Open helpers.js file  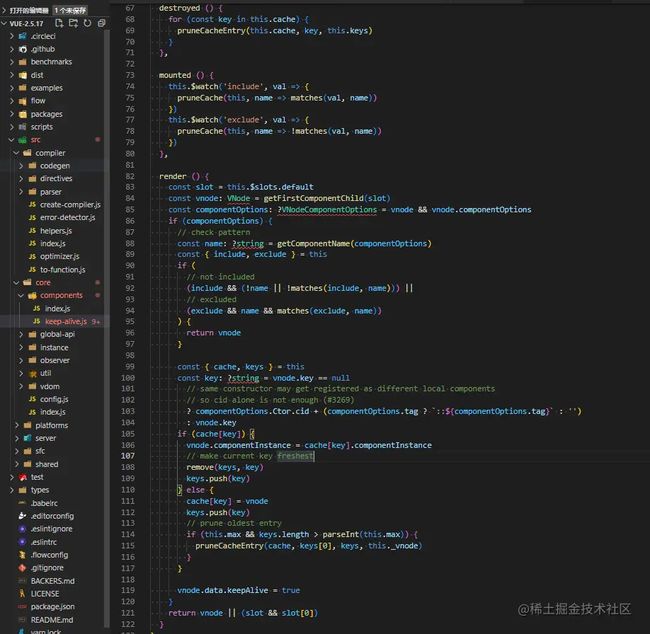[56, 231]
